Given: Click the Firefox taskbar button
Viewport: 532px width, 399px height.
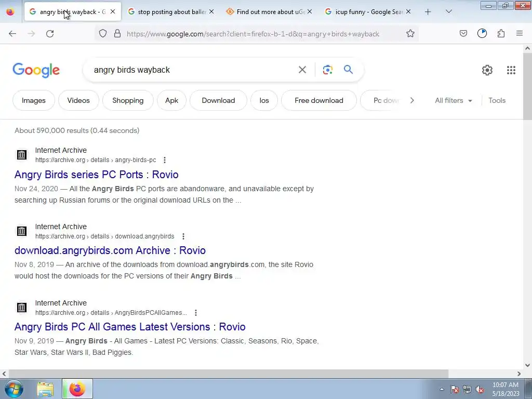Looking at the screenshot, I should coord(77,389).
